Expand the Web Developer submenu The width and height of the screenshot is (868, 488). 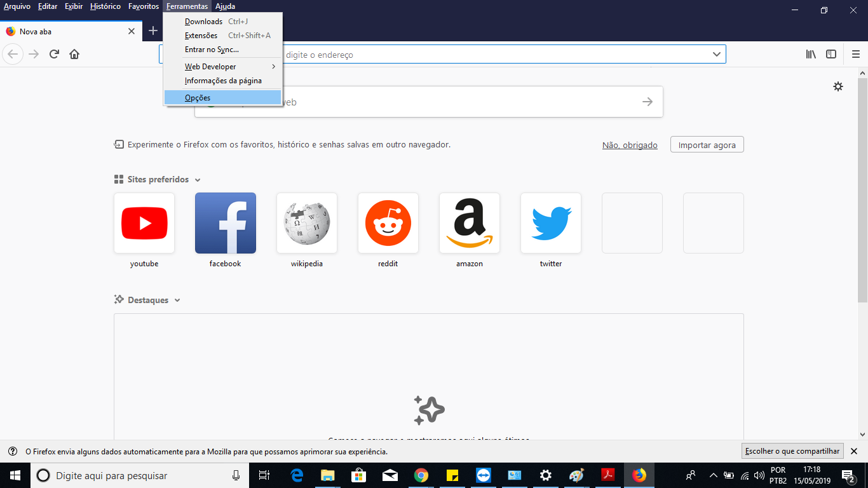[x=222, y=66]
